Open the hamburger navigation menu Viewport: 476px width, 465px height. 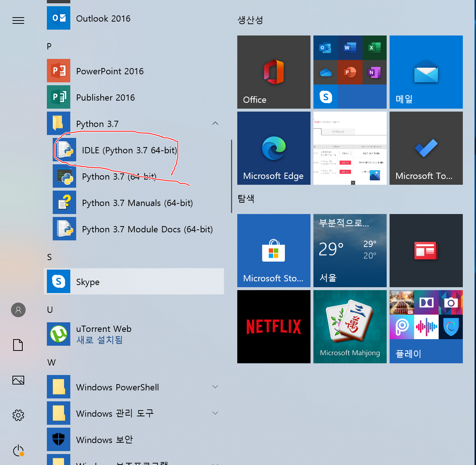[18, 20]
